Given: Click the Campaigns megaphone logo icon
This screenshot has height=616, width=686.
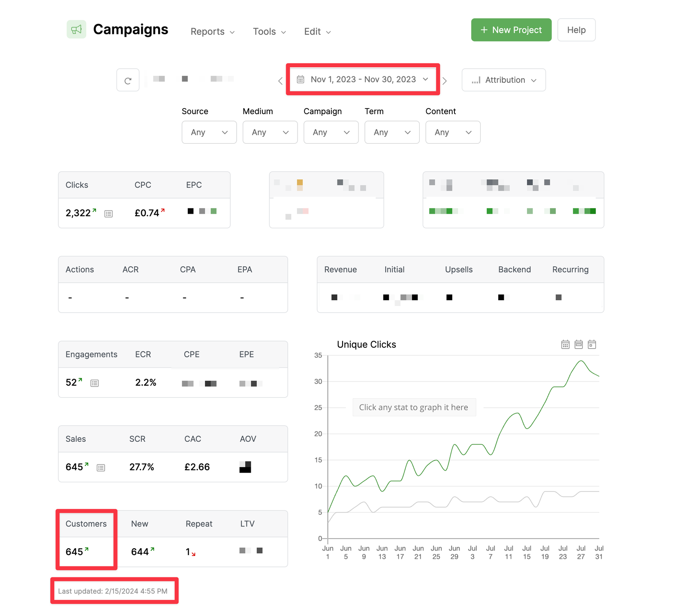Looking at the screenshot, I should [x=76, y=29].
